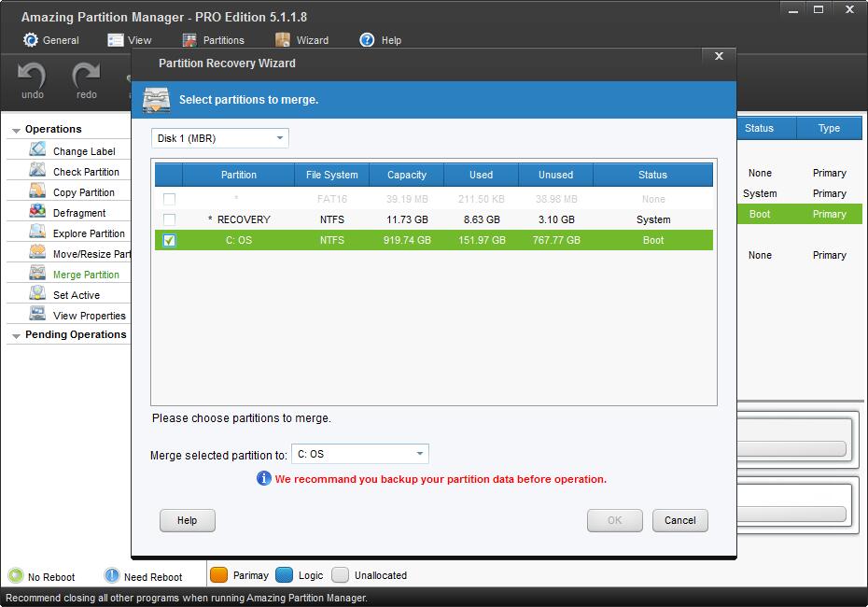
Task: Click the View Properties icon
Action: point(37,314)
